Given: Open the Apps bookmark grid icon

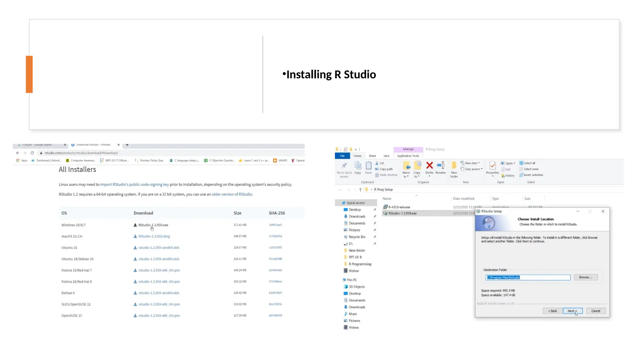Looking at the screenshot, I should point(18,161).
